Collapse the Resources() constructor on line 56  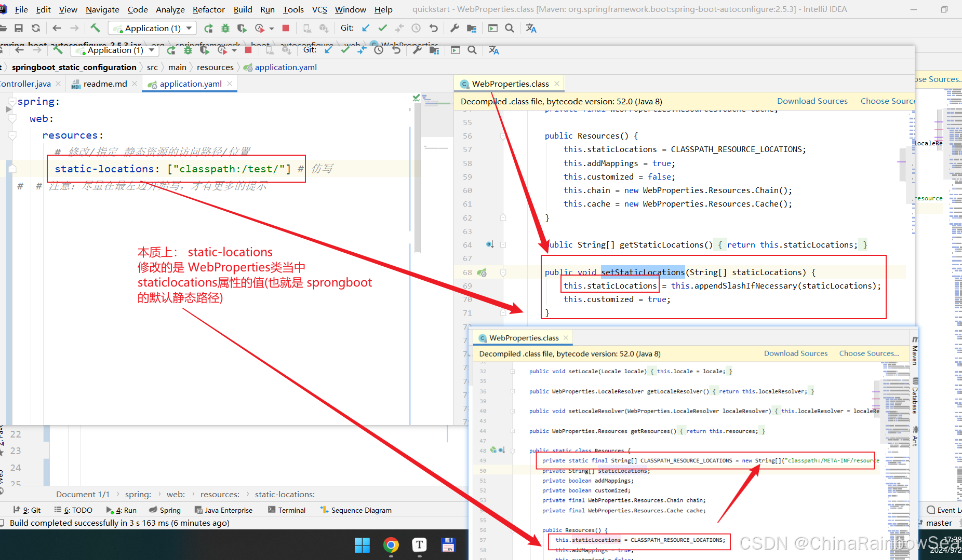[503, 136]
